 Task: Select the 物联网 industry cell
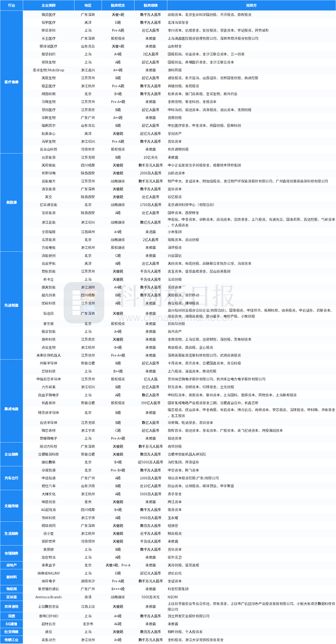[12, 588]
